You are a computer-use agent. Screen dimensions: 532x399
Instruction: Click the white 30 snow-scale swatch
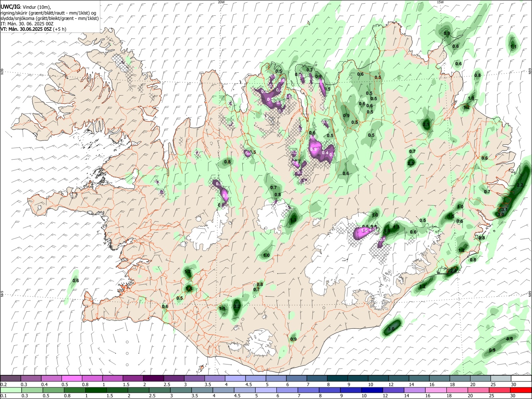[521, 379]
